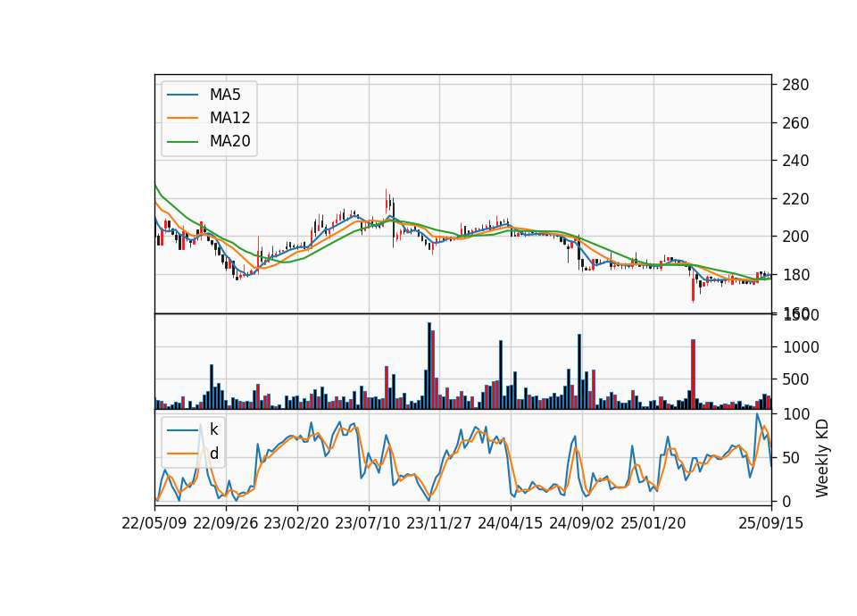The height and width of the screenshot is (616, 857).
Task: Click the 200 price axis label
Action: [x=795, y=237]
